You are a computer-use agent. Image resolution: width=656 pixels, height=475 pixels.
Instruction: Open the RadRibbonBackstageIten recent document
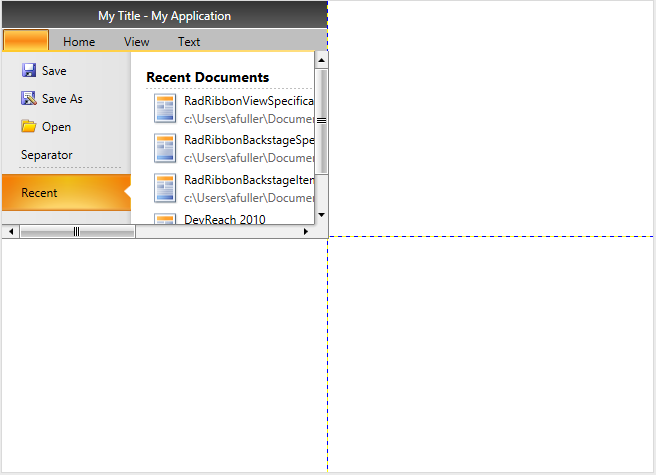point(249,180)
